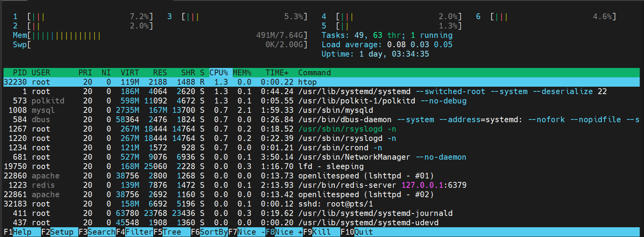The width and height of the screenshot is (644, 237).
Task: Open the F6 SortBy menu
Action: coord(210,232)
